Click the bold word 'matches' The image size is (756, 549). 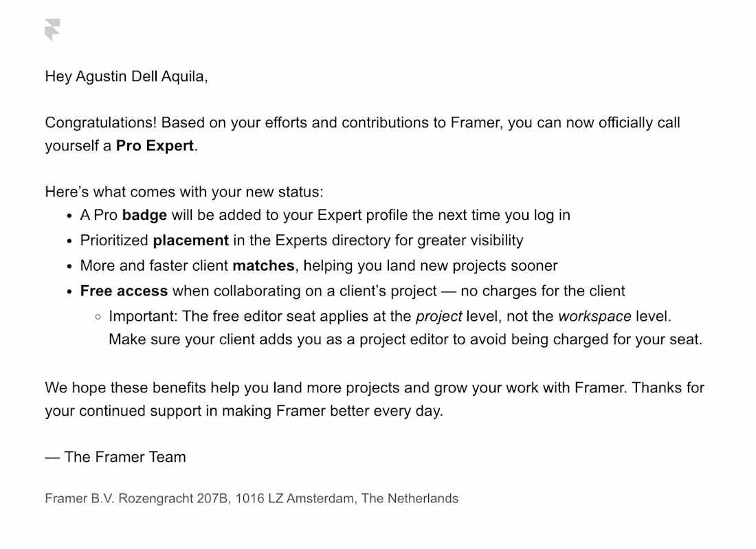pyautogui.click(x=263, y=266)
